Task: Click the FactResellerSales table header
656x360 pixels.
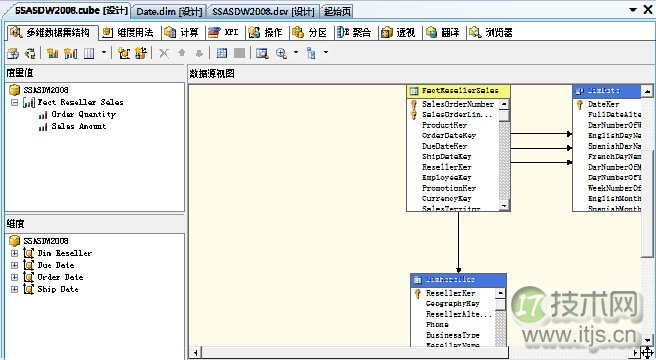Action: point(458,91)
